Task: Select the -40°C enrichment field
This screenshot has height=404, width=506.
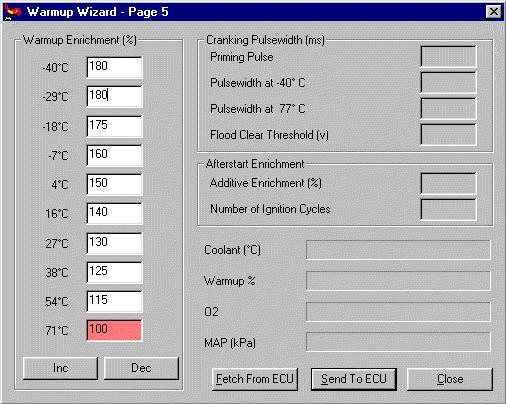Action: [114, 67]
